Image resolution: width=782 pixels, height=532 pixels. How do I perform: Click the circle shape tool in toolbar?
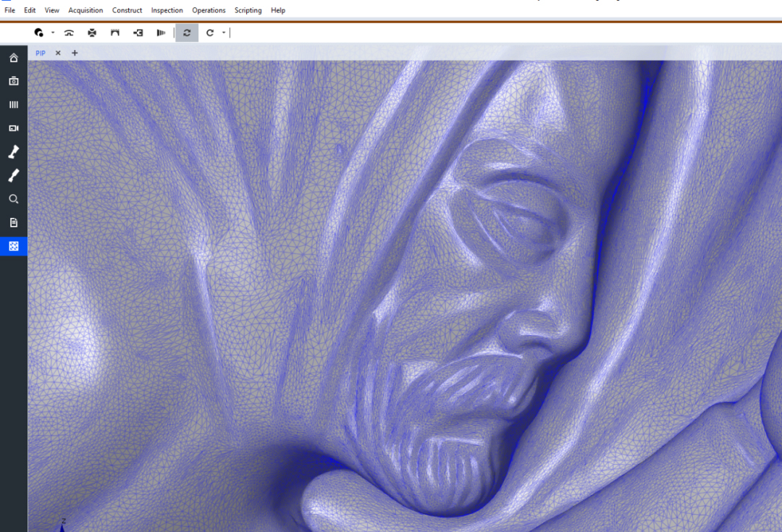click(x=39, y=33)
